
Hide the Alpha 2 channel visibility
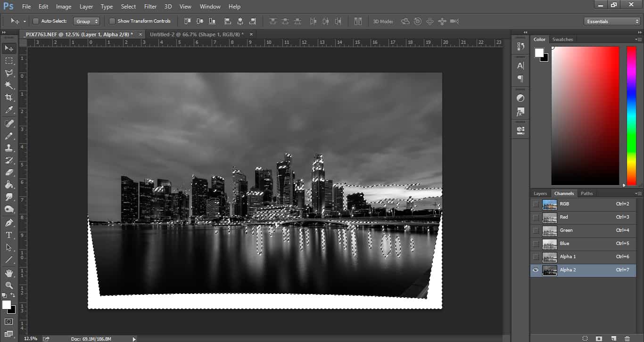[x=536, y=270]
